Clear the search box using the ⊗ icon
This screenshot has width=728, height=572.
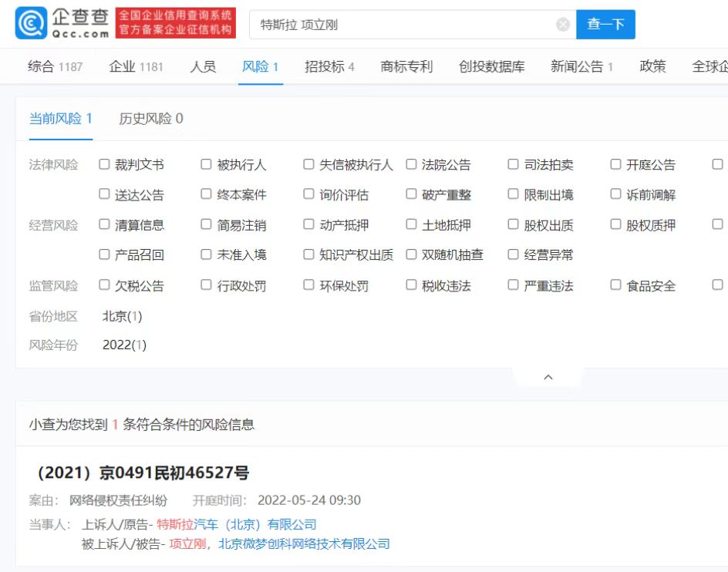(x=562, y=24)
